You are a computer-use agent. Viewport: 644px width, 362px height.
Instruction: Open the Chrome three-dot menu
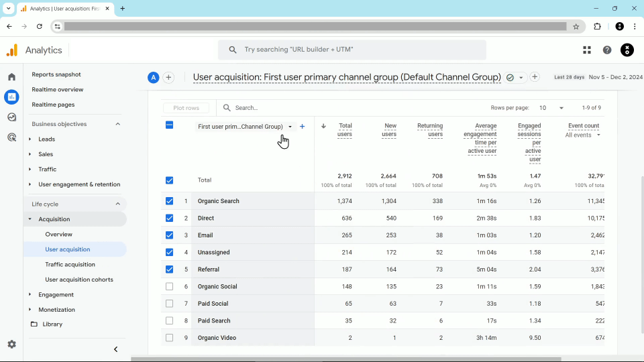[x=635, y=26]
